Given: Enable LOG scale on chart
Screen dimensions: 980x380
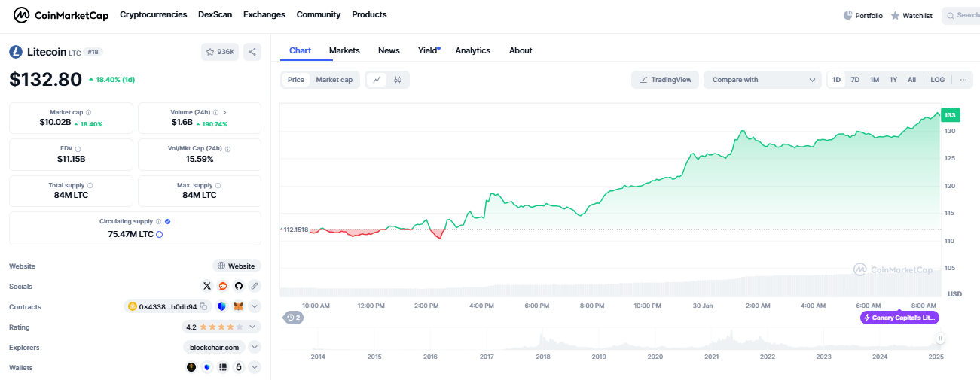Looking at the screenshot, I should click(937, 80).
